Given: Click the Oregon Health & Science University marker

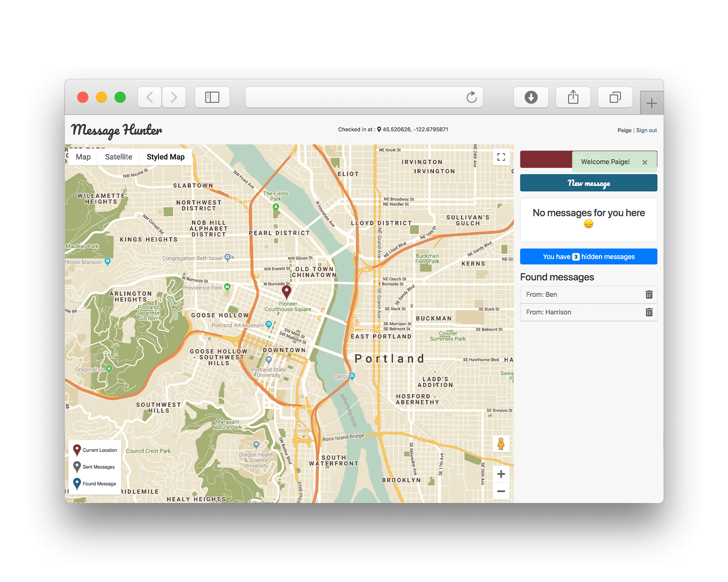Looking at the screenshot, I should click(x=256, y=445).
